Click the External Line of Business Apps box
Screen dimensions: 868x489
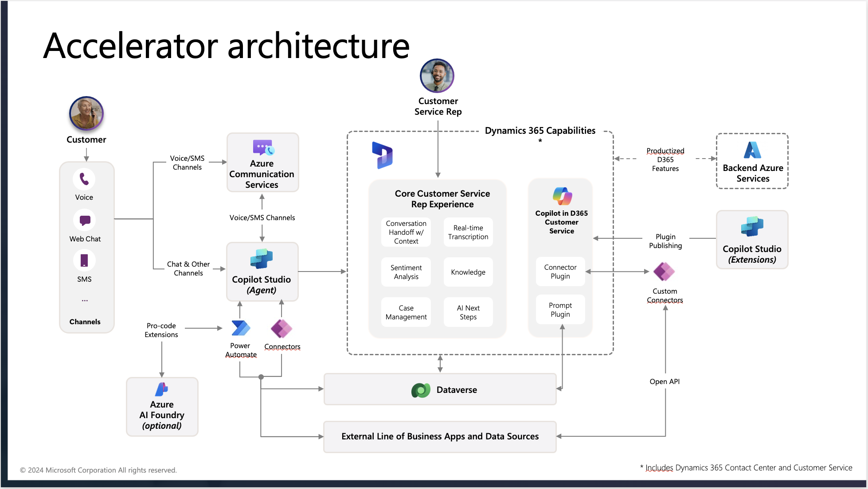[x=440, y=437]
